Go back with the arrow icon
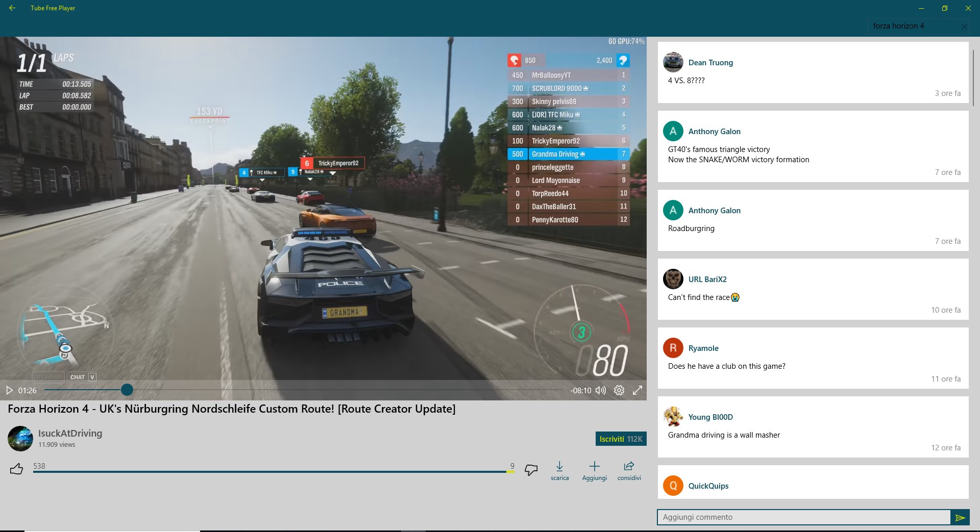The width and height of the screenshot is (980, 532). (12, 8)
